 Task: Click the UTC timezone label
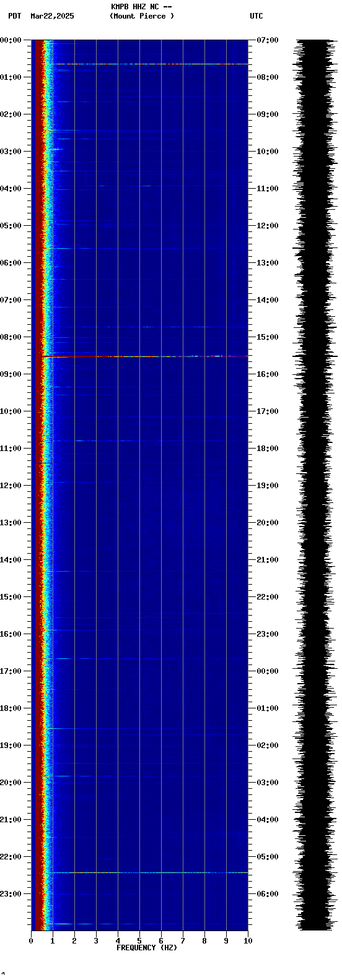point(256,16)
